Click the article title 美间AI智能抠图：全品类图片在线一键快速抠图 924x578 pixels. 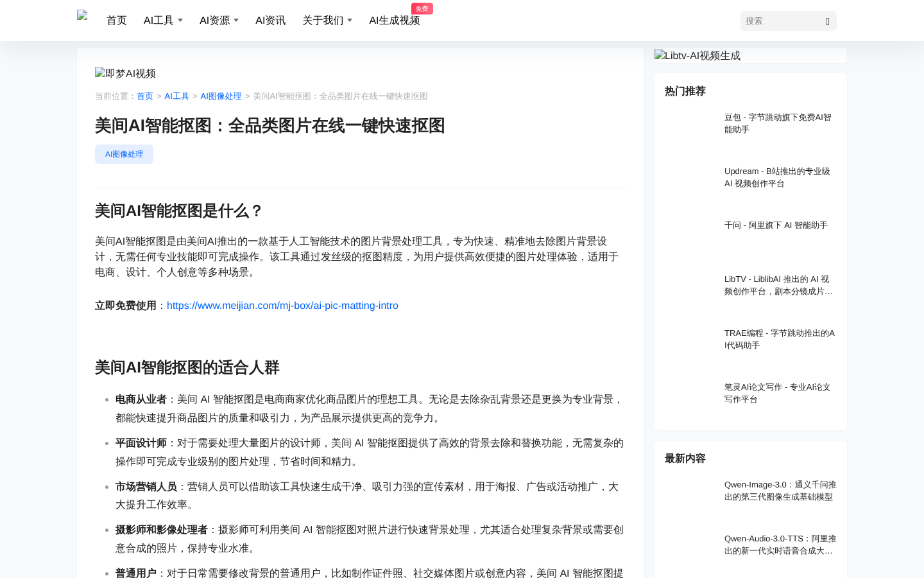coord(270,126)
